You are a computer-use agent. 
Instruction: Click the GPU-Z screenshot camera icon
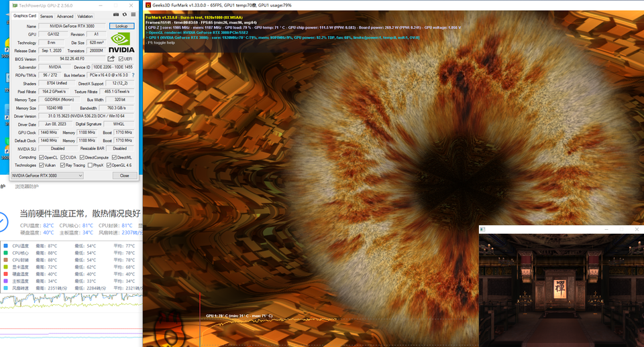[x=116, y=15]
